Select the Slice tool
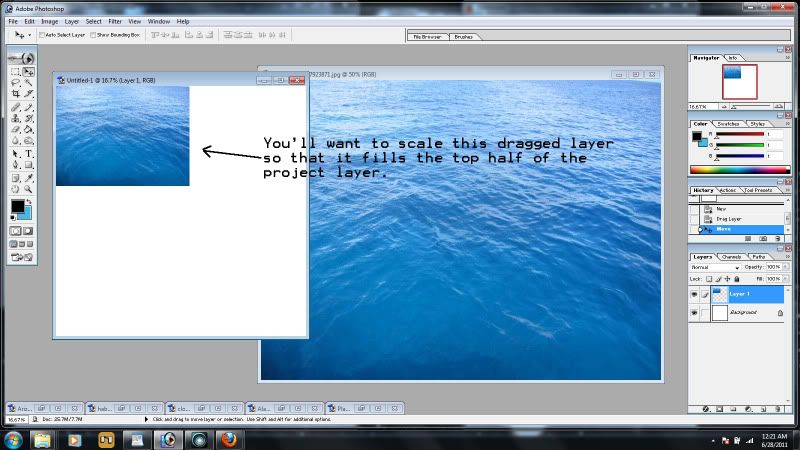Viewport: 800px width, 450px height. (29, 94)
